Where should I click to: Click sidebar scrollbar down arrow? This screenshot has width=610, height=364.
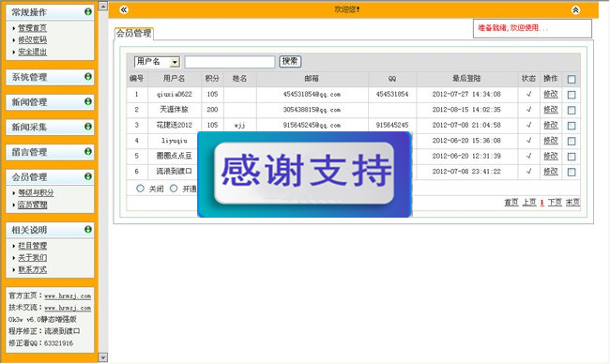(103, 357)
